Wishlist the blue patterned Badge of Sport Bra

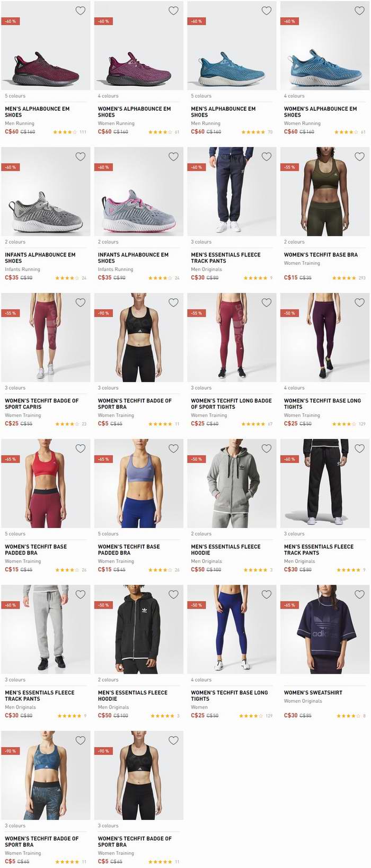(x=81, y=740)
